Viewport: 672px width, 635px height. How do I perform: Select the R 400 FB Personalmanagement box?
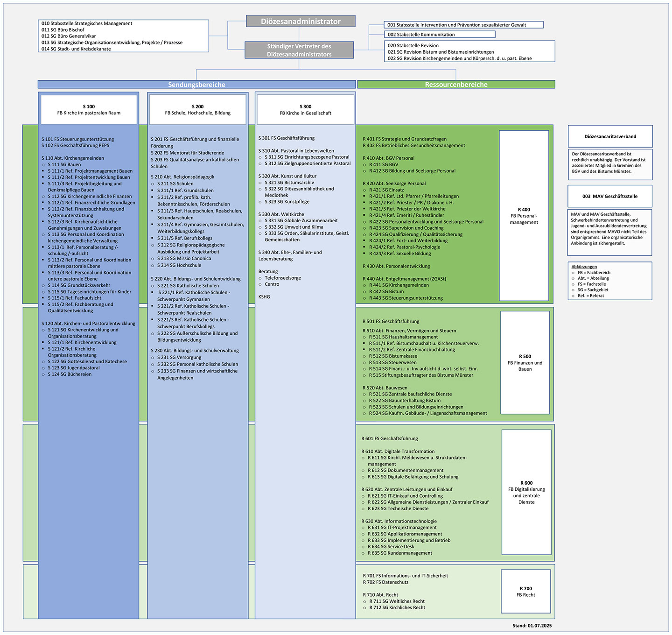point(524,216)
